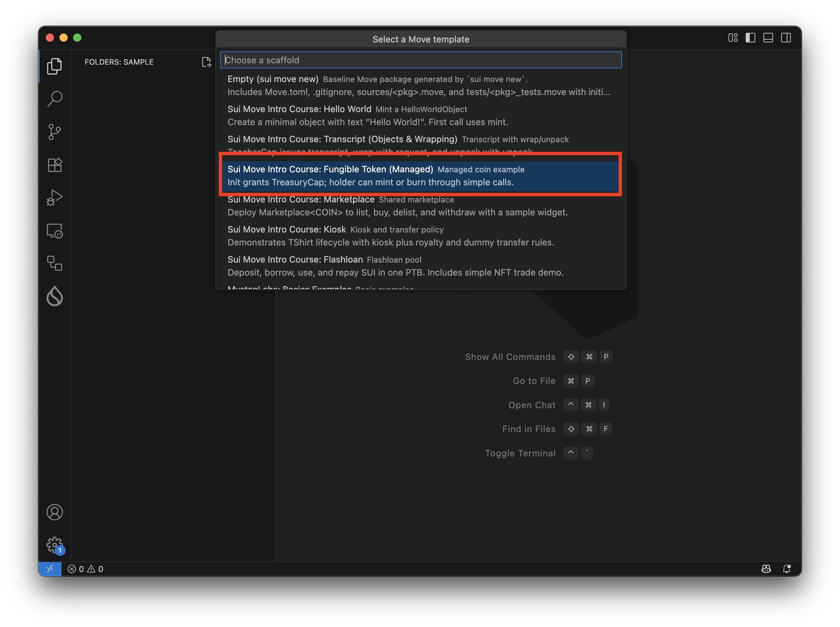Toggle the bottom Panel visibility

[768, 38]
